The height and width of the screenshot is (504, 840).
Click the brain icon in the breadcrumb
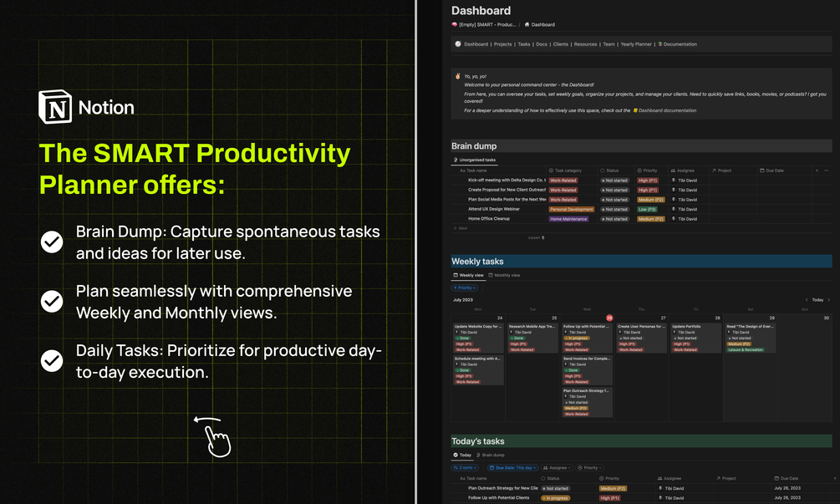click(x=455, y=24)
